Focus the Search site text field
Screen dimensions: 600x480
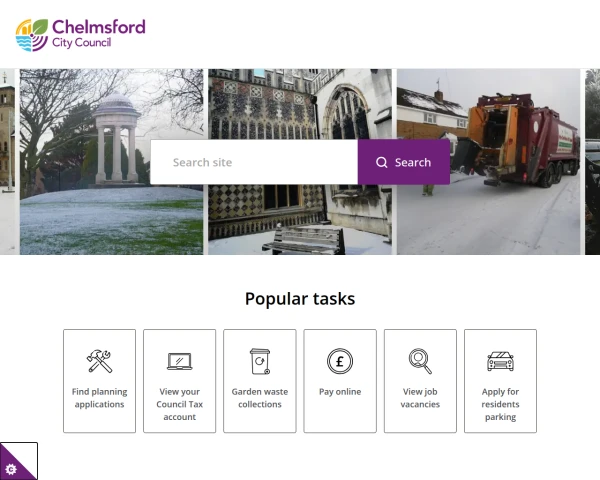click(x=254, y=162)
